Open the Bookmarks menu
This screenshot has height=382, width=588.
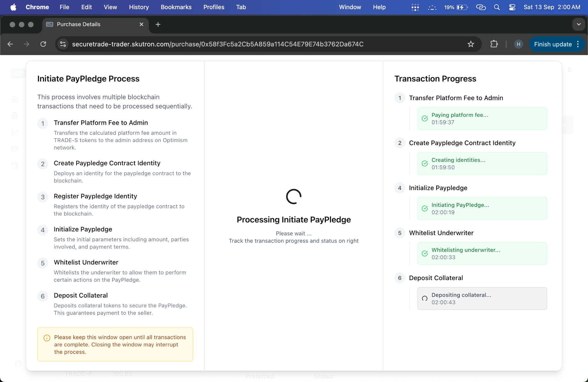176,7
